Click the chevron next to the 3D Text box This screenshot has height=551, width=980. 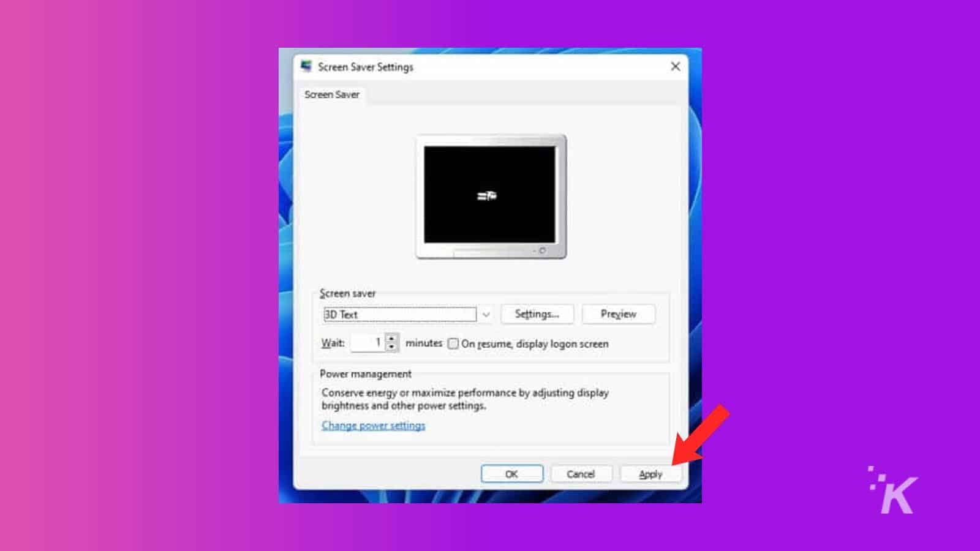coord(487,314)
